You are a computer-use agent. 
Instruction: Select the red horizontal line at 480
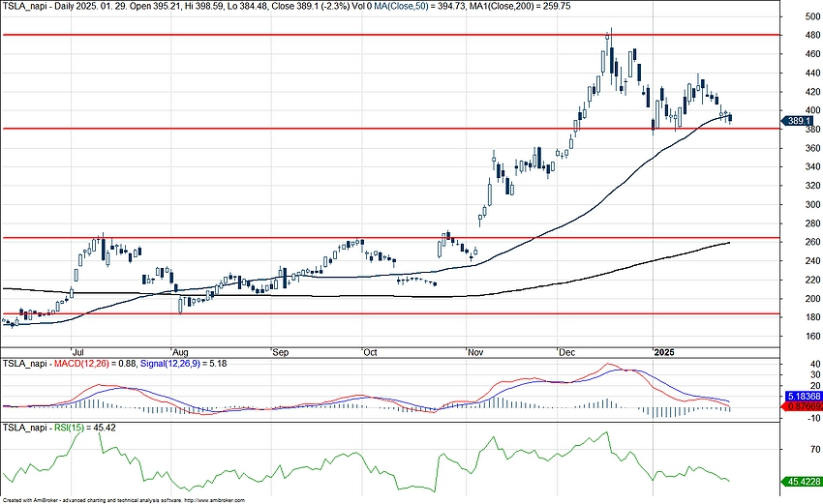[x=390, y=35]
